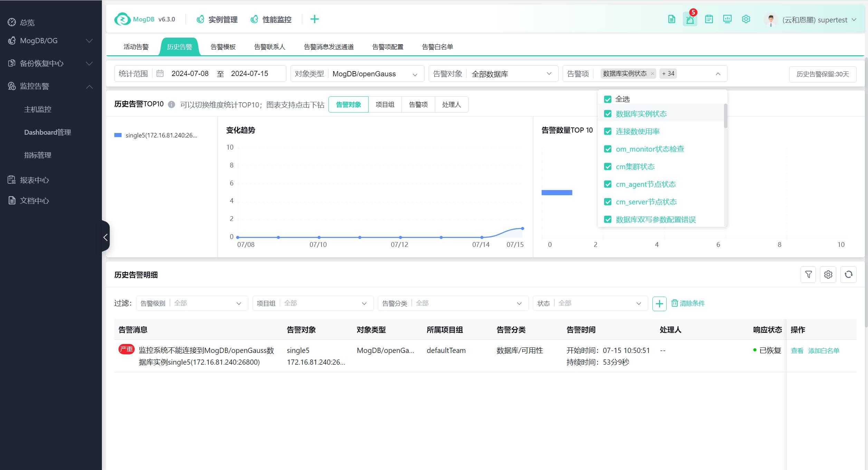Open 性能监控 top tab
This screenshot has height=470, width=868.
point(271,20)
